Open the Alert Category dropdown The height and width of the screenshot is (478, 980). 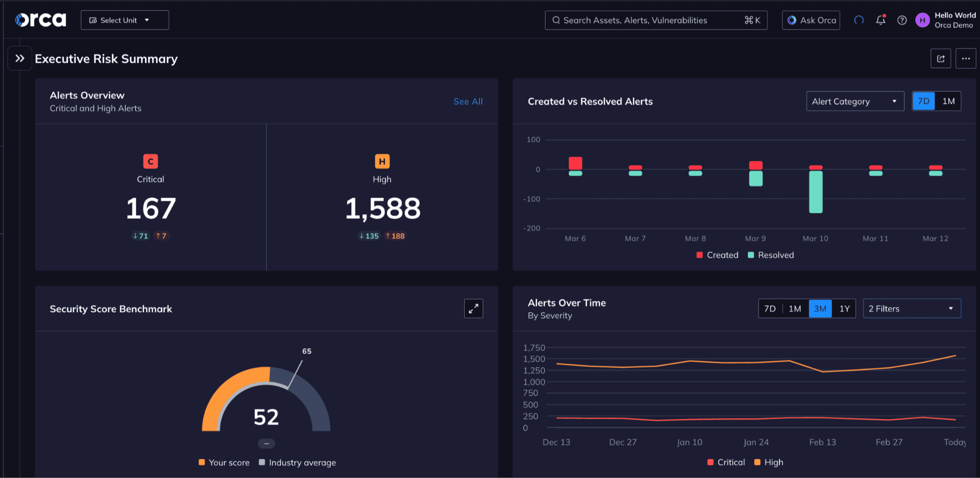(x=855, y=101)
